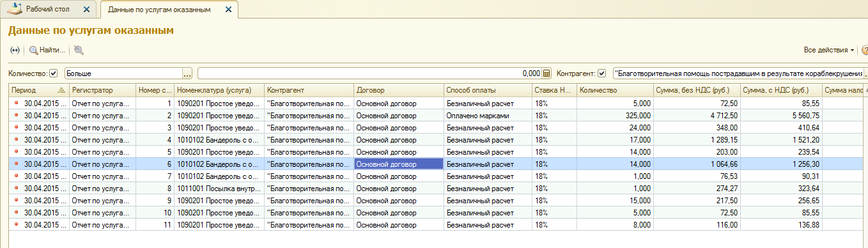Click the 5 560,75 sum with VAT cell

pyautogui.click(x=781, y=115)
